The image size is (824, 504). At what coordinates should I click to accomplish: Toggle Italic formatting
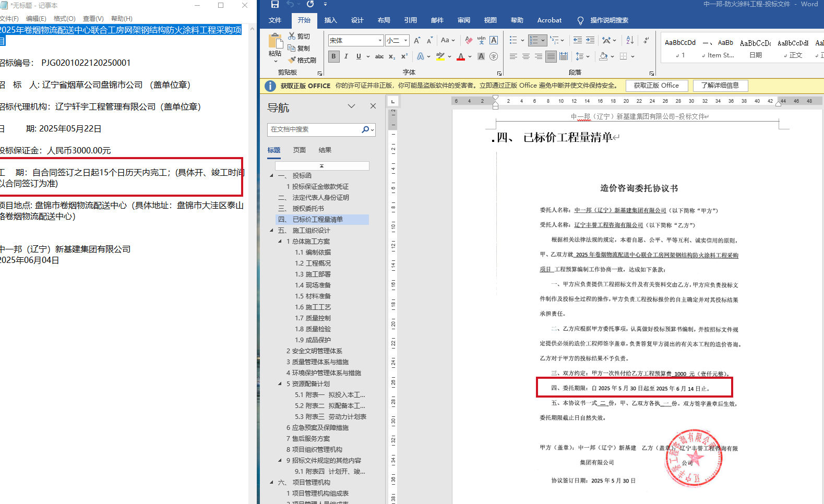pyautogui.click(x=346, y=56)
